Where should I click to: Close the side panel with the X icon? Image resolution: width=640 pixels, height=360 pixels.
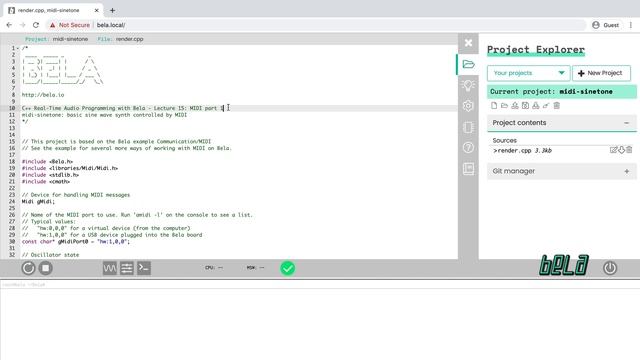(468, 43)
